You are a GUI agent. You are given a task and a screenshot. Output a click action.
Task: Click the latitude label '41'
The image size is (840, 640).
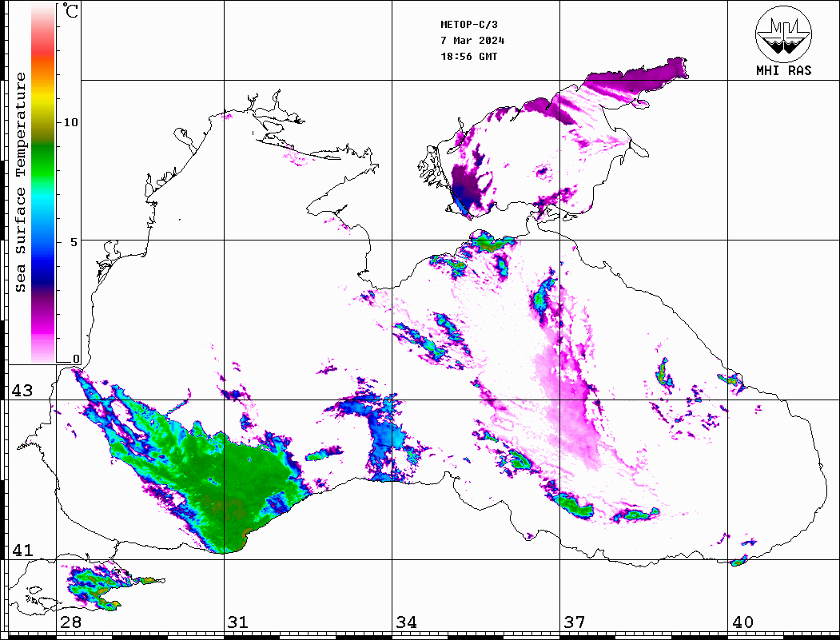22,551
